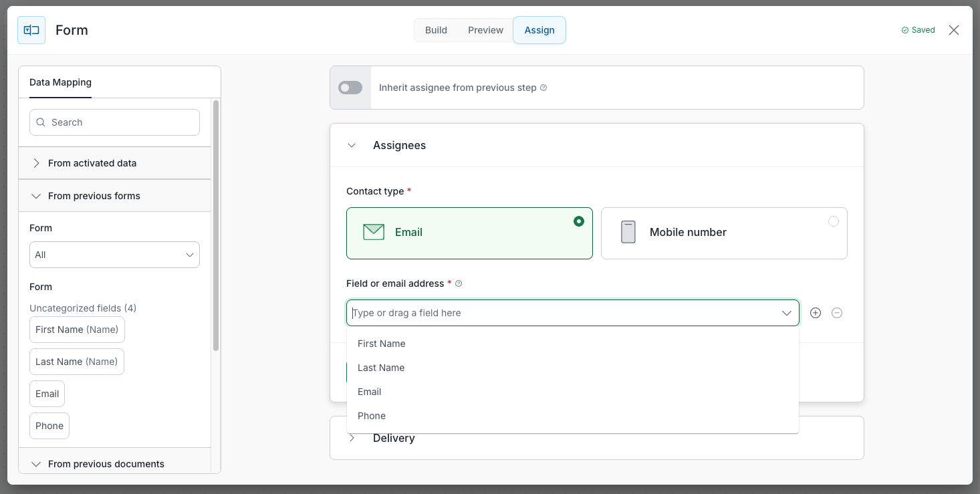
Task: Click the phone icon on the Mobile number card
Action: (628, 232)
